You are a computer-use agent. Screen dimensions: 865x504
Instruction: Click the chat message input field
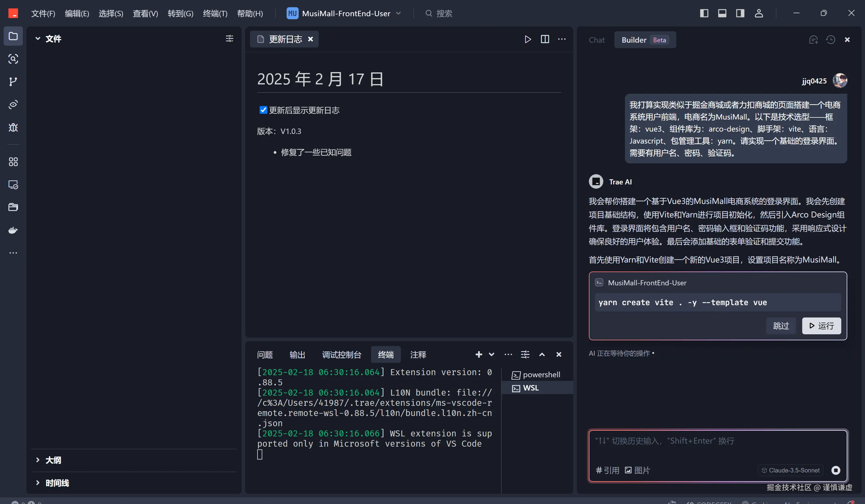(717, 446)
